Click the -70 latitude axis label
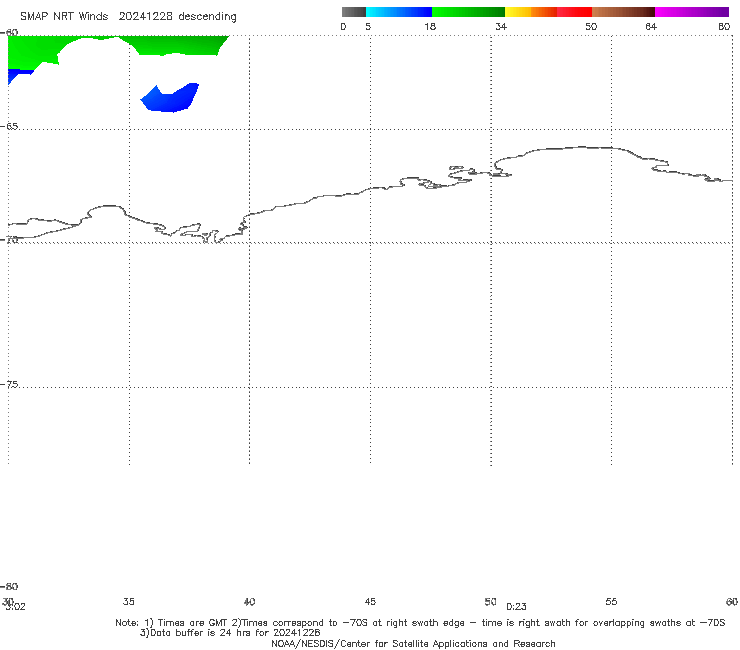 (x=10, y=240)
